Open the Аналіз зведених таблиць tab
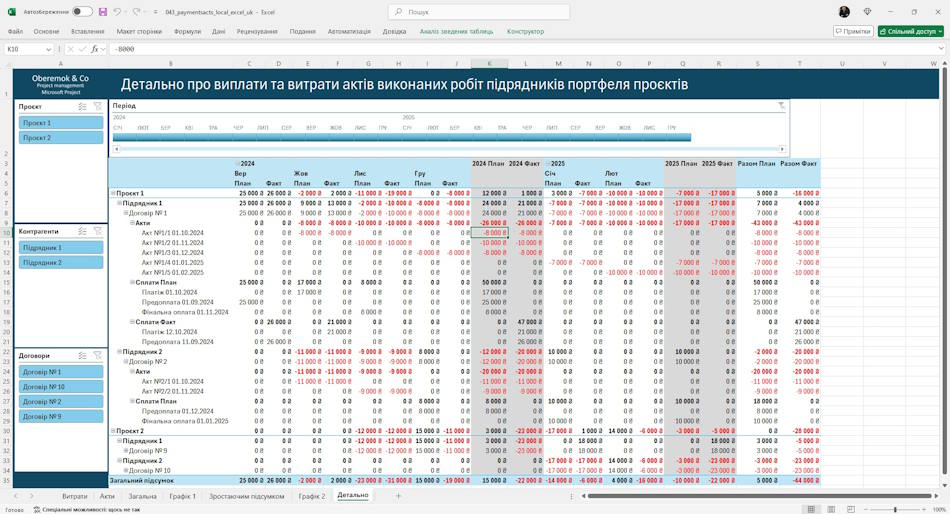Viewport: 950px width, 514px height. (456, 31)
